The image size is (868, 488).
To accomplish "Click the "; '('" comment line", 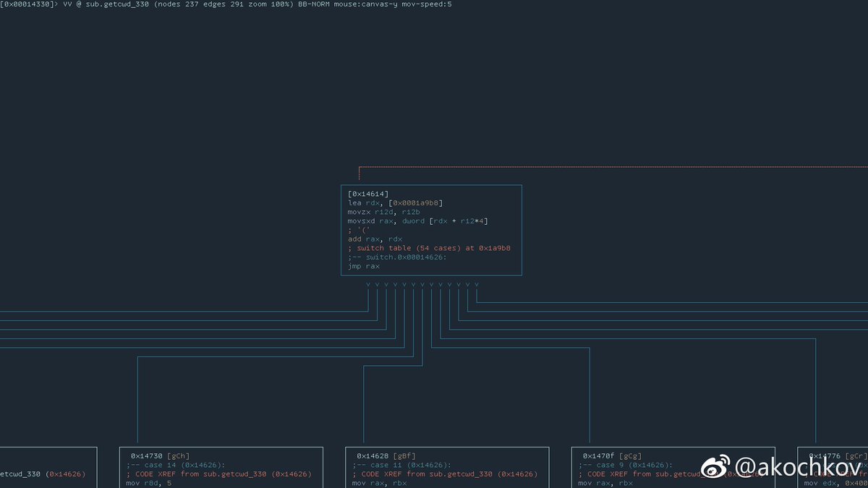I will tap(359, 230).
